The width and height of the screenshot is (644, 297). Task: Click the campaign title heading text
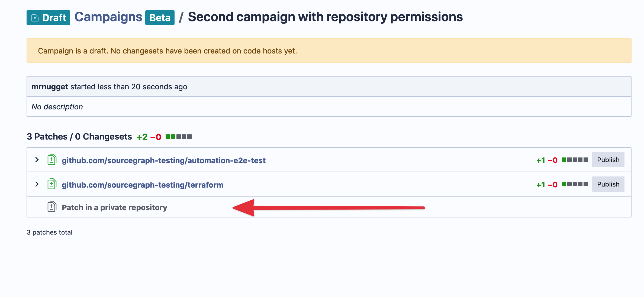pyautogui.click(x=325, y=17)
